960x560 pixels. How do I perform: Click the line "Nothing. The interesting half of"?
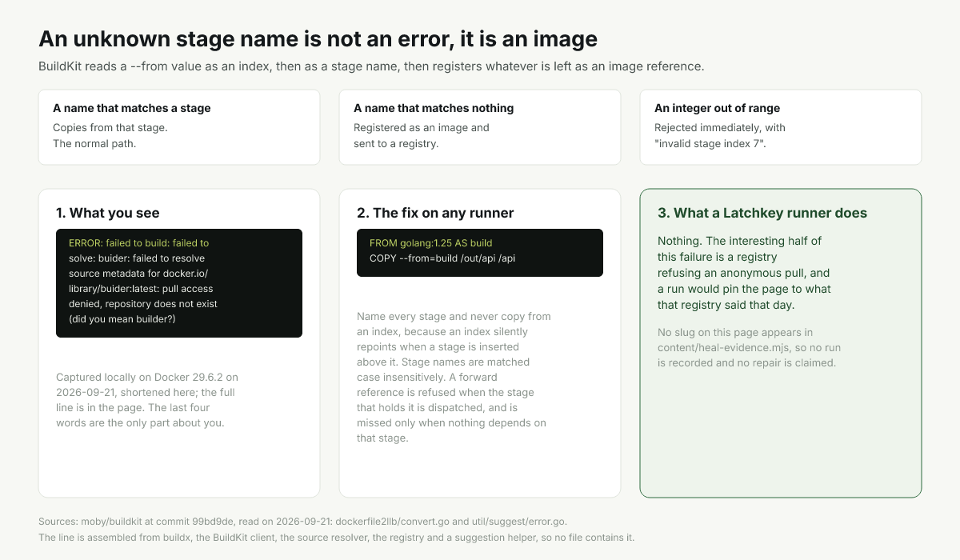[739, 241]
